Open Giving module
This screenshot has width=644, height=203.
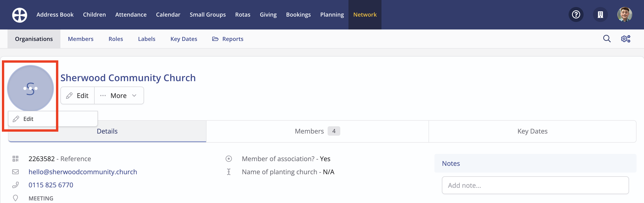pos(268,14)
